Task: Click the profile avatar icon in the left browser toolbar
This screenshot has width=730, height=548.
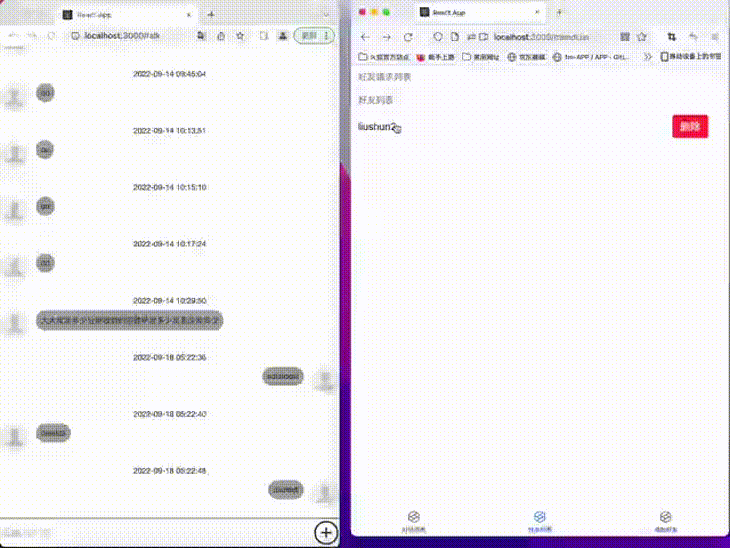Action: point(283,36)
